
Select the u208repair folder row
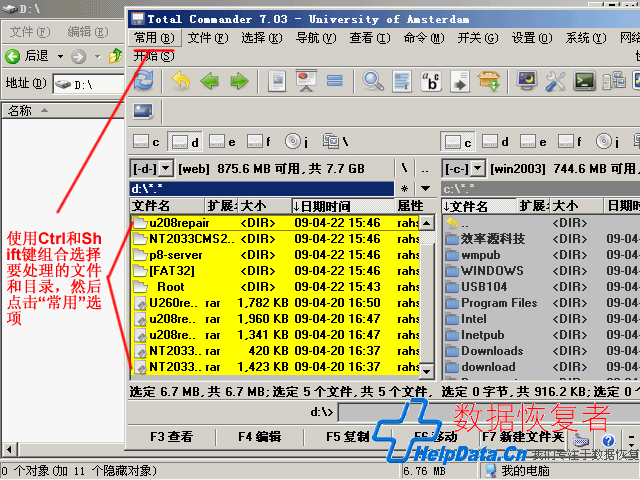pos(275,223)
